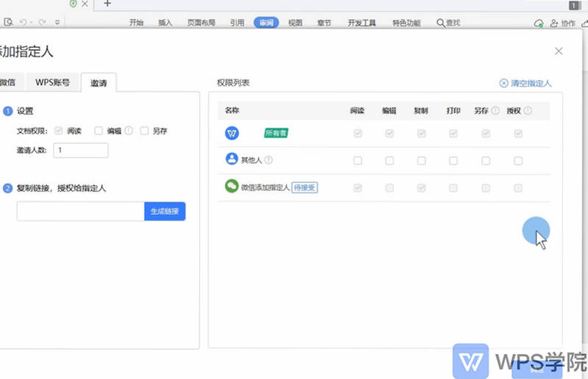Click the 协作 collaboration icon
588x379 pixels.
coord(554,24)
